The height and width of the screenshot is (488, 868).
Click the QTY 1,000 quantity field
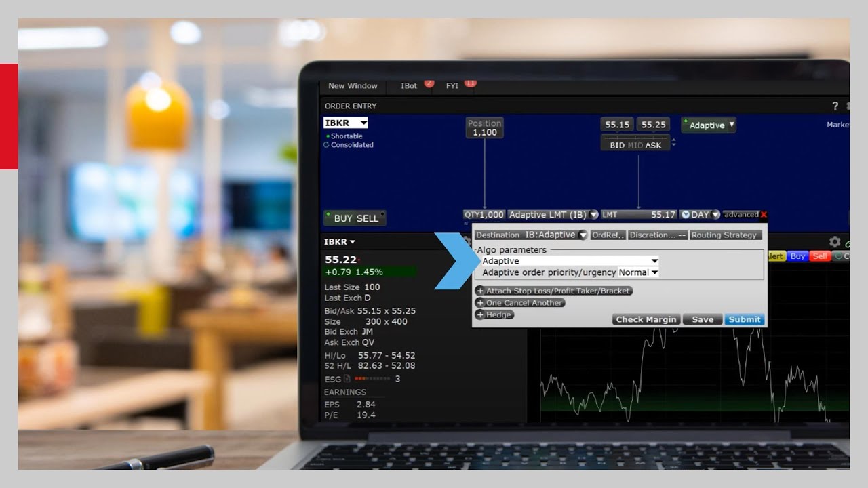484,214
